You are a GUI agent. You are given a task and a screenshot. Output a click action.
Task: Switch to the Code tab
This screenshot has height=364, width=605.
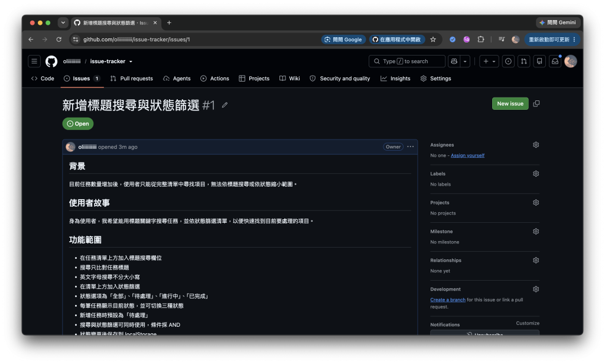pyautogui.click(x=43, y=79)
